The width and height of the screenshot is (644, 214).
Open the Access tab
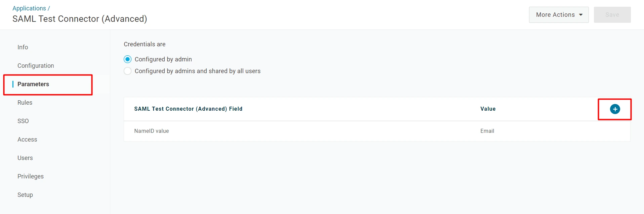pos(27,140)
